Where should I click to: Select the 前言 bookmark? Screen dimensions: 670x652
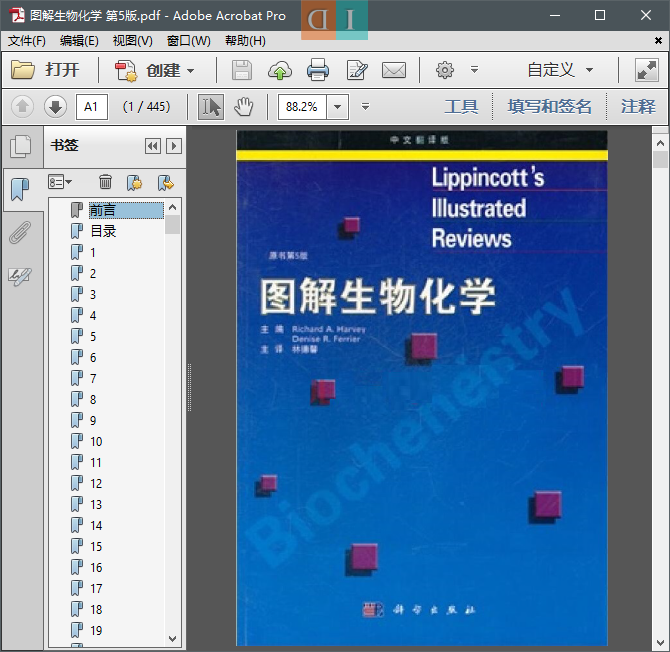[126, 210]
